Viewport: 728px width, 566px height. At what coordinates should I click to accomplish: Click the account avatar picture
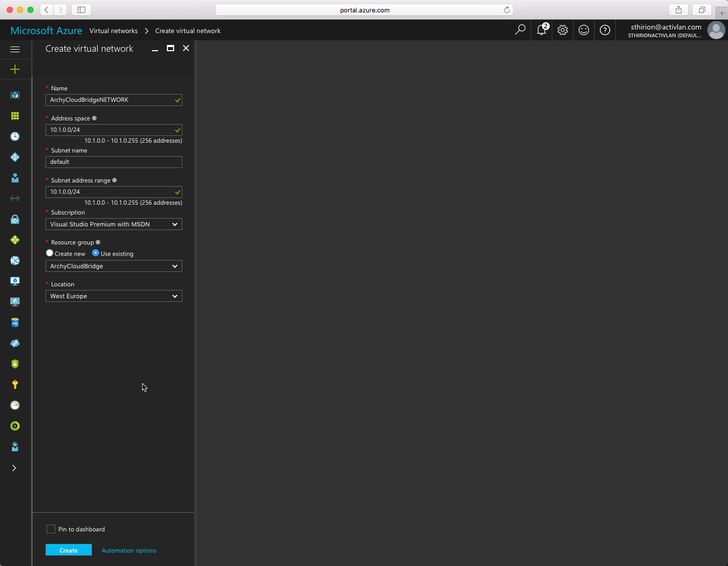(x=716, y=30)
